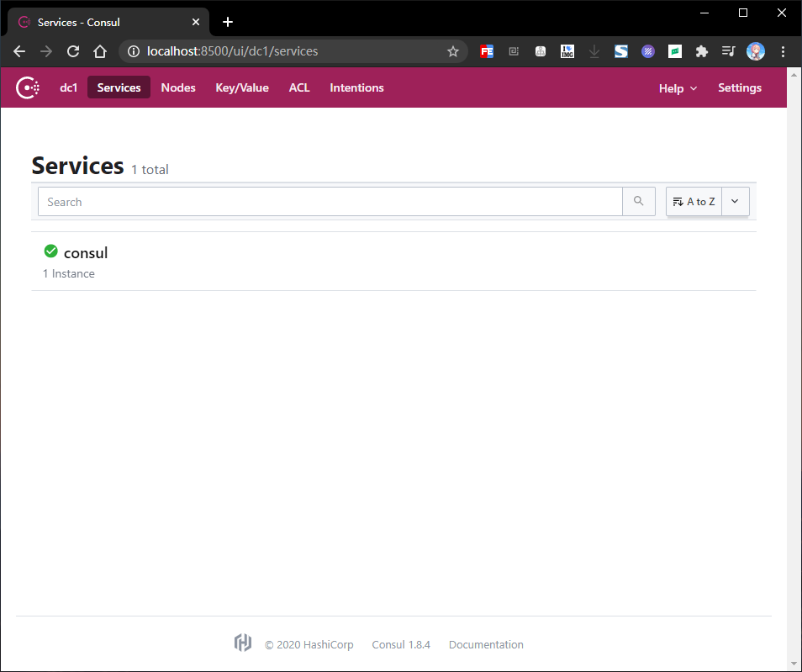The width and height of the screenshot is (802, 672).
Task: Select the Services navigation tab
Action: (x=119, y=87)
